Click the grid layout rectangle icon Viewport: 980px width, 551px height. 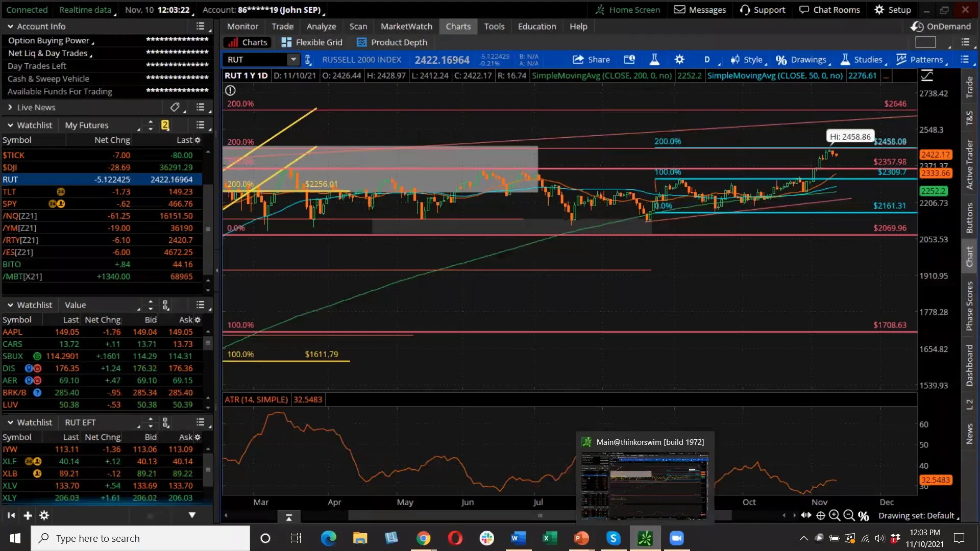pos(925,42)
